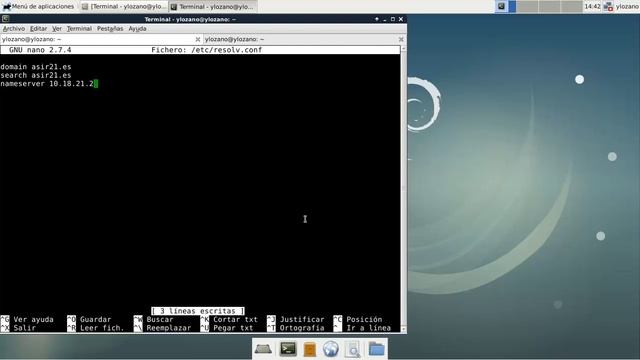Click the ylozano user menu in panel

point(627,7)
